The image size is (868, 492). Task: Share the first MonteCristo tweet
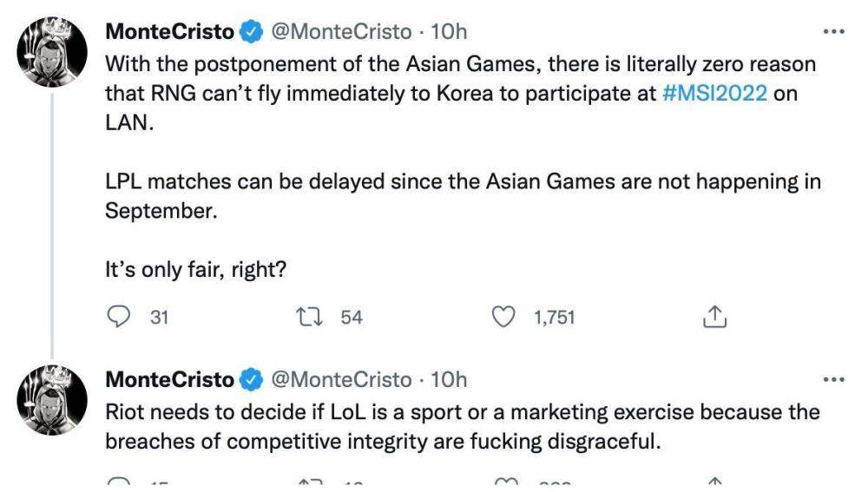[x=713, y=318]
